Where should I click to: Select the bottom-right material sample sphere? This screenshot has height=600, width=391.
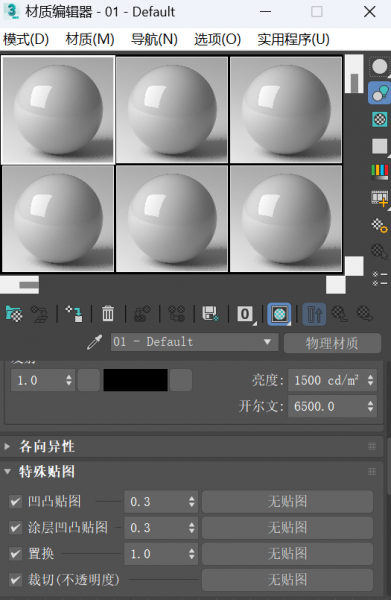pyautogui.click(x=286, y=219)
